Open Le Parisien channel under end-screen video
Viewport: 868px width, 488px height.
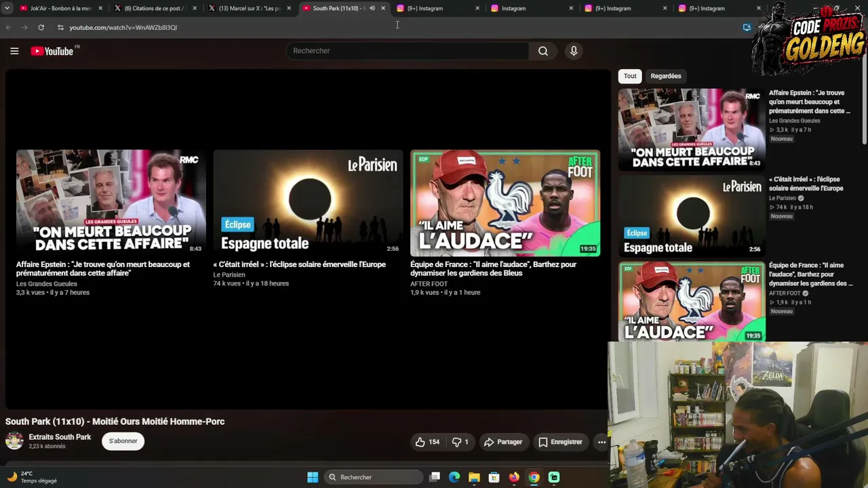229,275
